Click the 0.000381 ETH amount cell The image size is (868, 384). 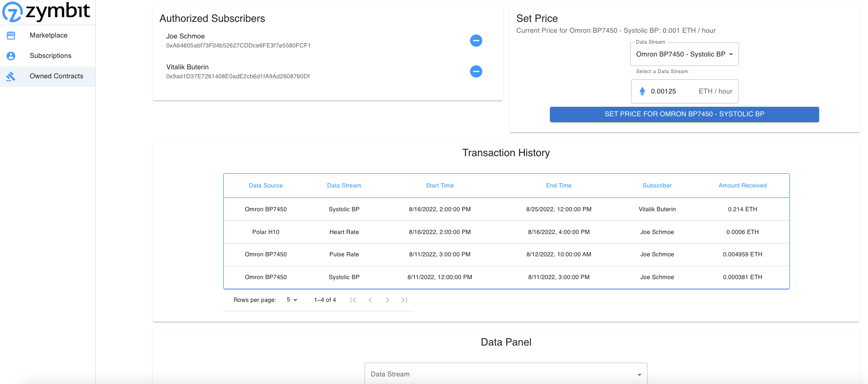pos(742,277)
